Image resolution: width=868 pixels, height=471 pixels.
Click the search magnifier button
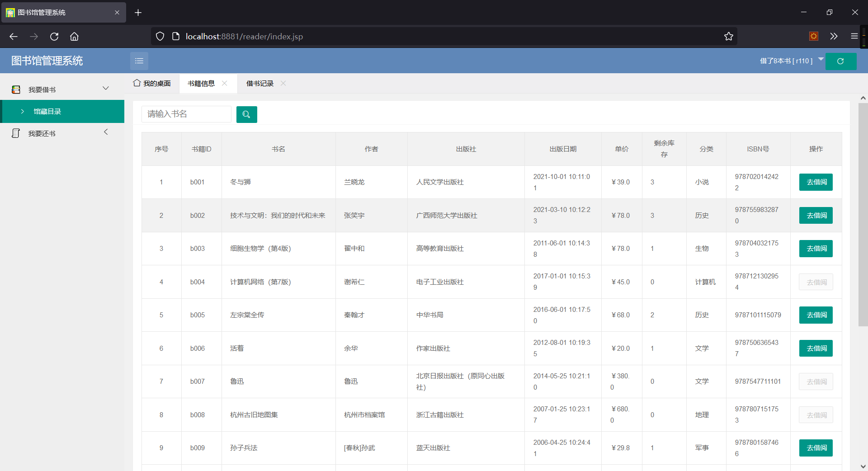coord(246,114)
